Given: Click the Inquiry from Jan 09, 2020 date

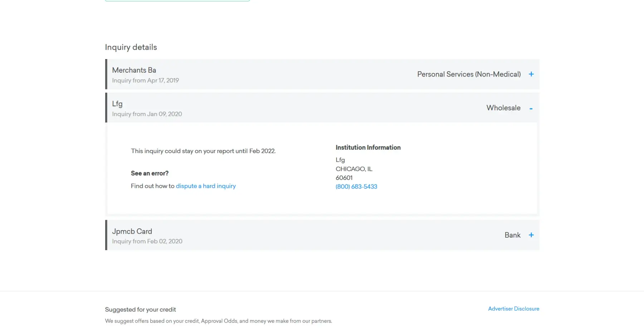Looking at the screenshot, I should pos(147,114).
